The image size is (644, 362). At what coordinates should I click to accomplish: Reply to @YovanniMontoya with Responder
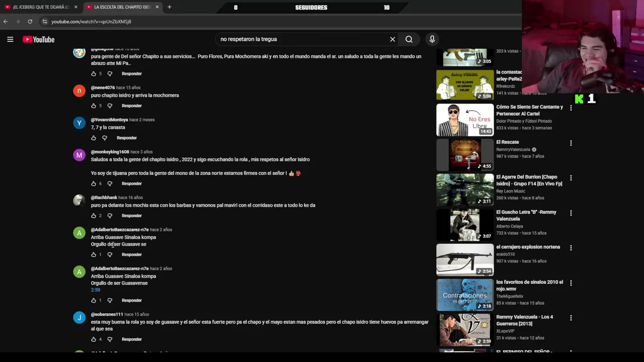pyautogui.click(x=127, y=138)
